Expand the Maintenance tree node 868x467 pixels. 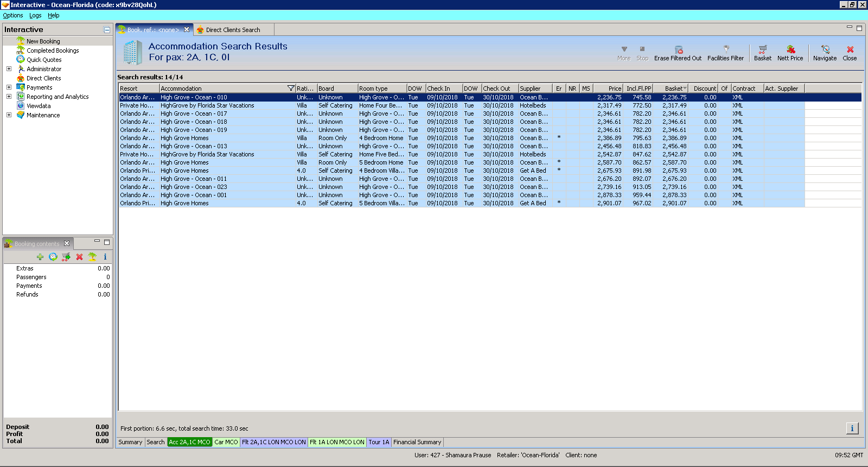(9, 115)
